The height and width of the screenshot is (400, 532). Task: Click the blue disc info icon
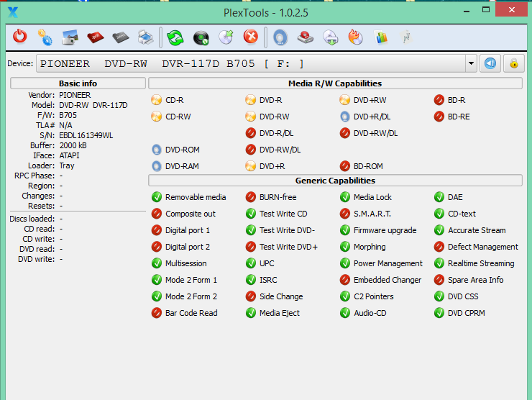(x=280, y=37)
